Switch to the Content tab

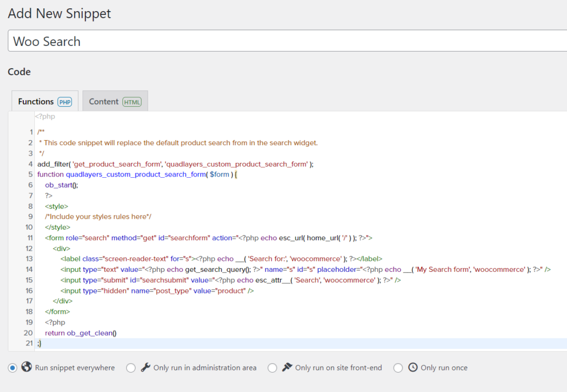pos(115,101)
